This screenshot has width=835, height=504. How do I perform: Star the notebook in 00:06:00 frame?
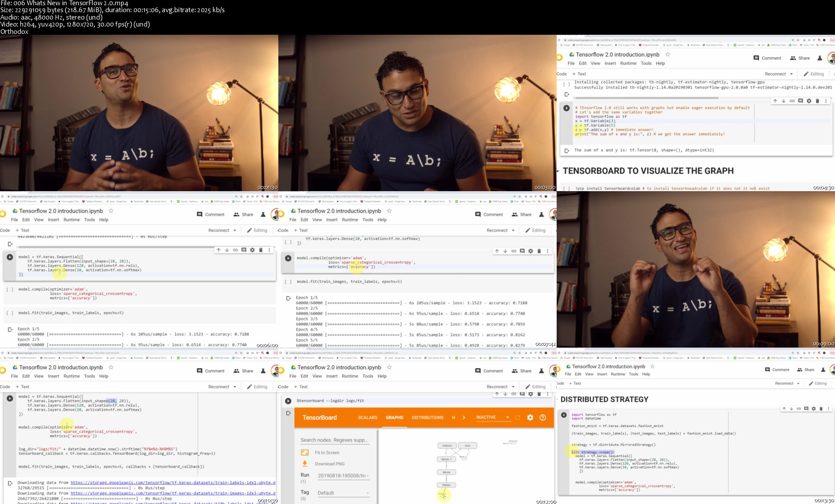click(111, 211)
